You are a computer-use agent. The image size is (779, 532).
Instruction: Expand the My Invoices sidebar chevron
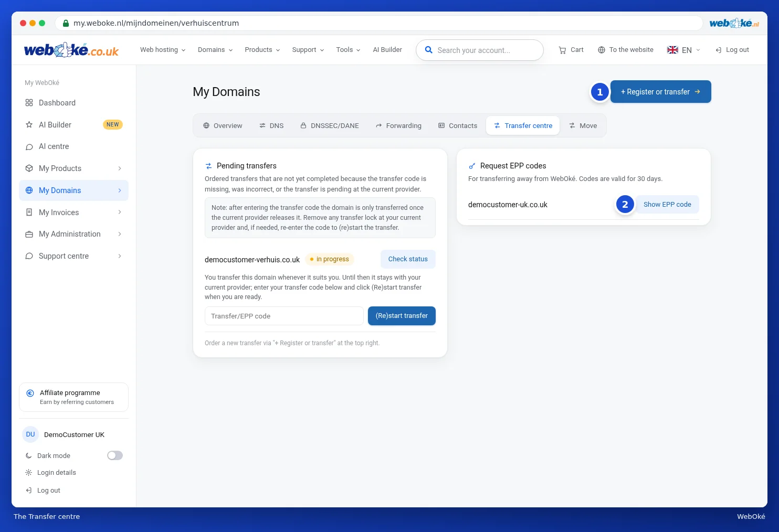(120, 212)
